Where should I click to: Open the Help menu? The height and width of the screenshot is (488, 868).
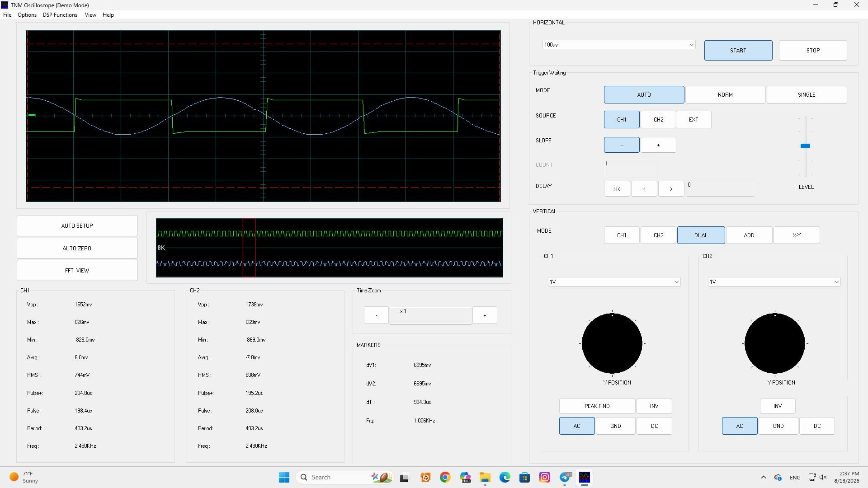coord(108,15)
